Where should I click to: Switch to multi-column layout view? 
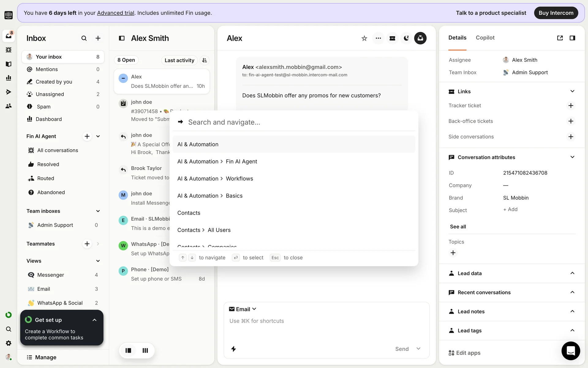pyautogui.click(x=145, y=350)
